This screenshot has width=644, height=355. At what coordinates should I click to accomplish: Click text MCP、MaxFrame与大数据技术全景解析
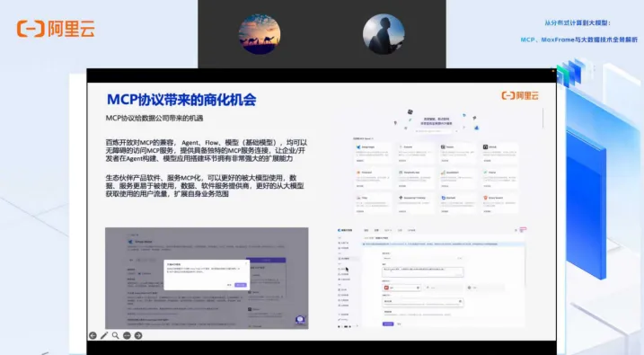[579, 40]
